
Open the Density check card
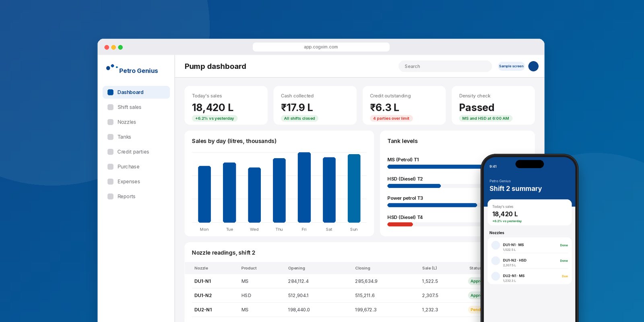(x=493, y=105)
